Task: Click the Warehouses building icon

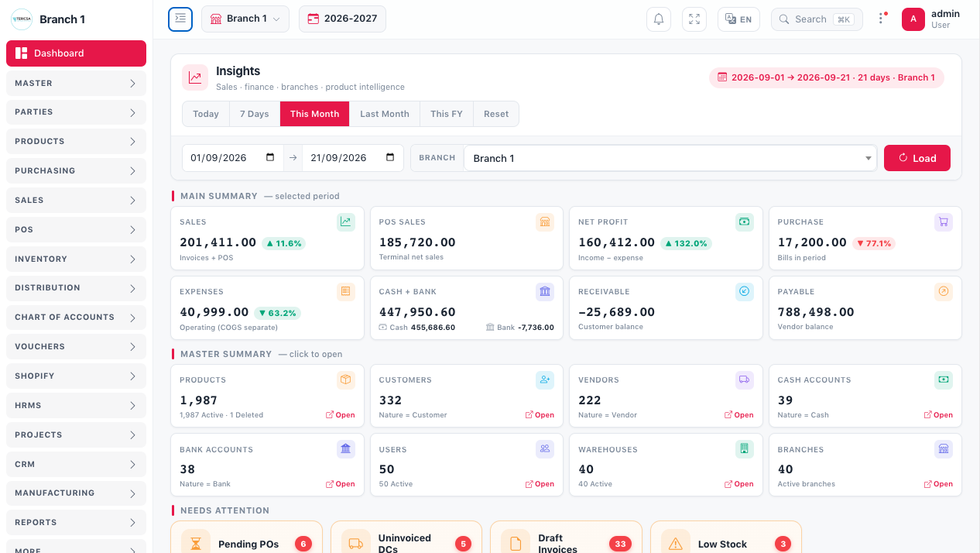Action: [x=745, y=449]
